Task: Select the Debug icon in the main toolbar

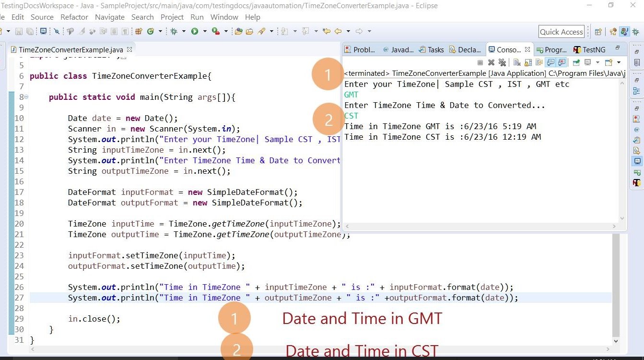Action: [175, 31]
